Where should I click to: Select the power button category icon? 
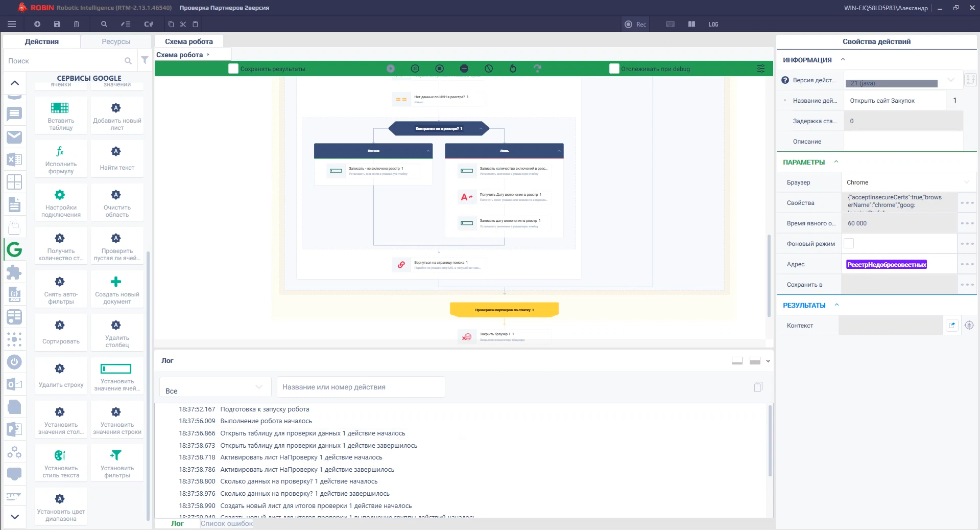pos(14,362)
